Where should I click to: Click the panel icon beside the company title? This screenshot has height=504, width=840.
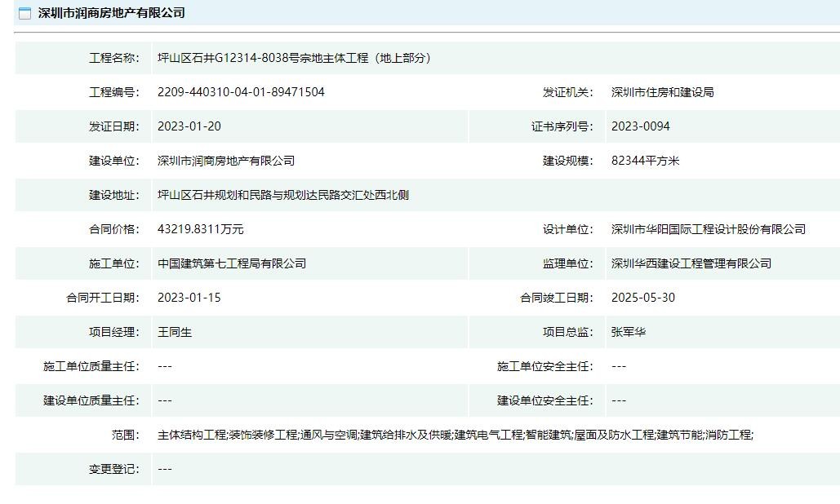[x=24, y=13]
